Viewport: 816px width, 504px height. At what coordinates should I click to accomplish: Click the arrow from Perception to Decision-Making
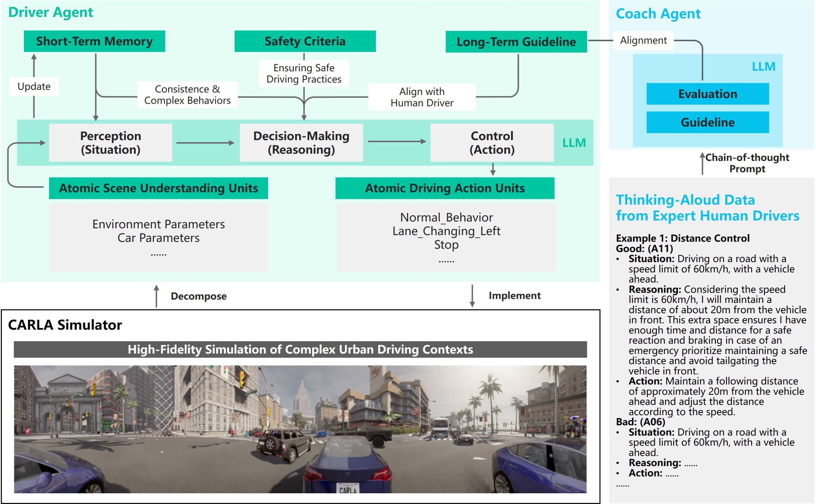tap(205, 143)
